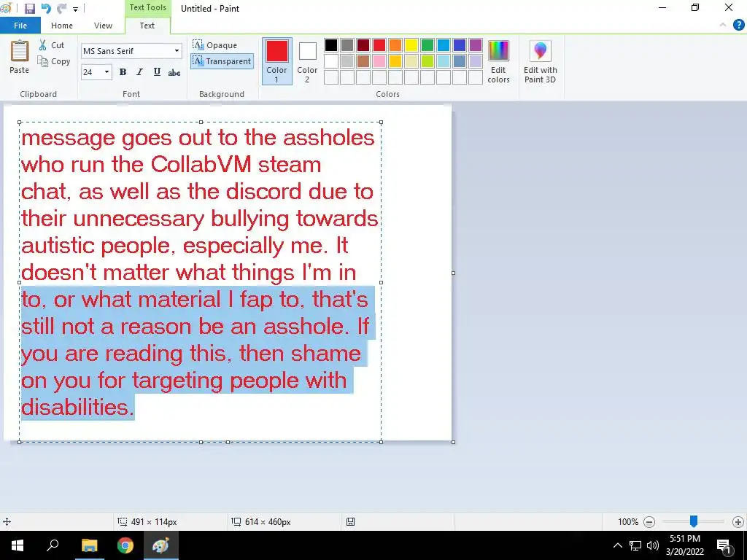Open the Customize Quick Access Toolbar dropdown

75,9
